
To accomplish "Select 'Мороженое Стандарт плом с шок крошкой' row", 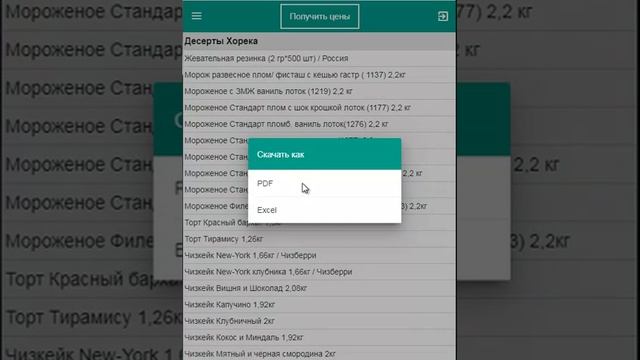I will (x=319, y=108).
